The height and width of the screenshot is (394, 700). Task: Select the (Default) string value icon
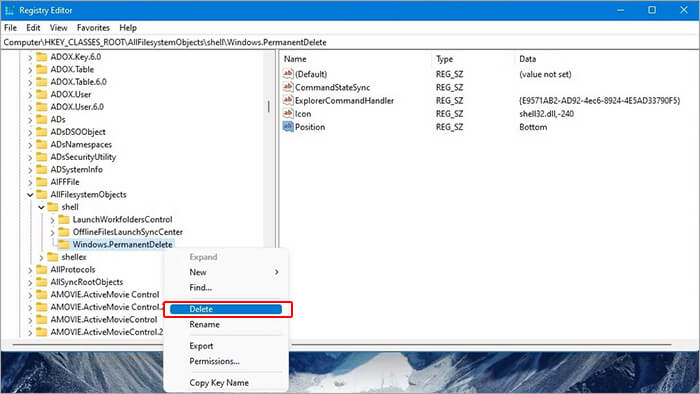click(288, 74)
